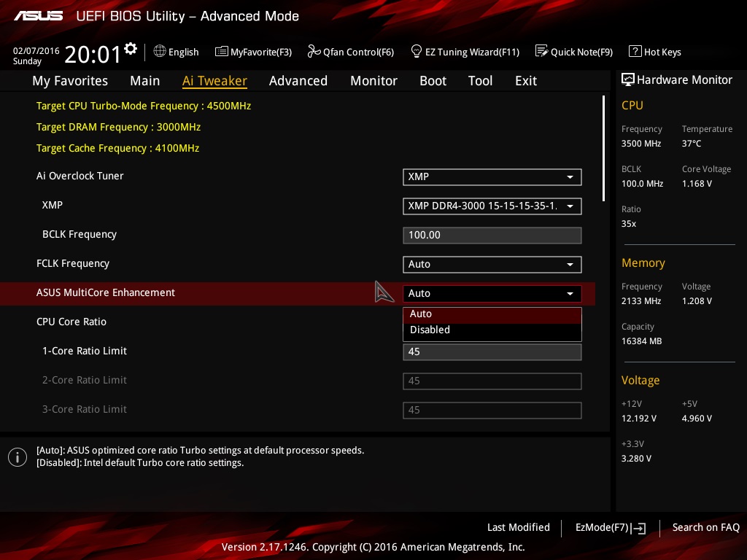This screenshot has width=747, height=560.
Task: Show the Hot Keys list
Action: tap(655, 52)
